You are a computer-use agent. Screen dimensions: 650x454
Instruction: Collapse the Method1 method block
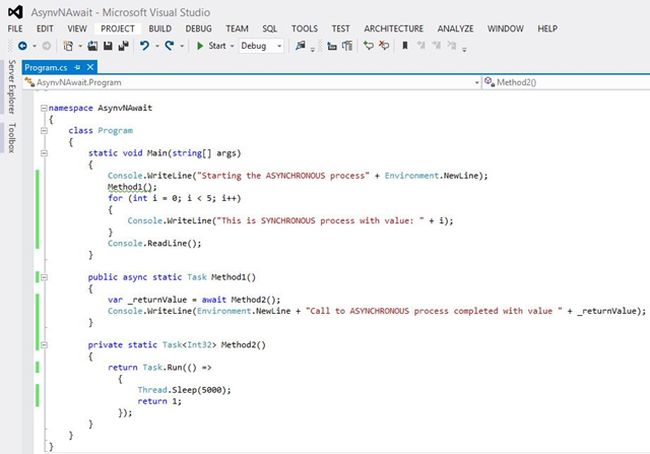tap(44, 277)
